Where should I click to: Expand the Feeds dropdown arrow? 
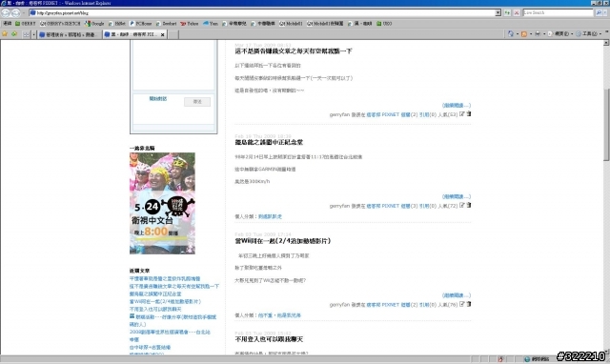[x=531, y=34]
